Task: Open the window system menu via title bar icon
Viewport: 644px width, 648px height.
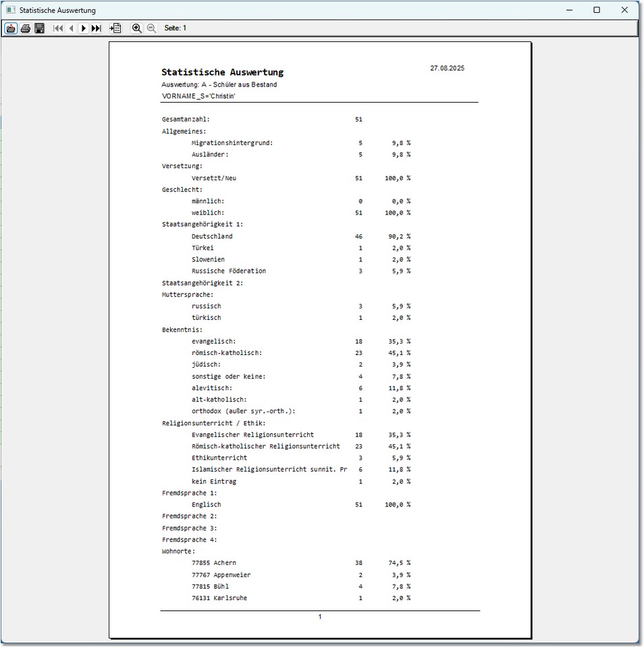Action: (x=10, y=10)
